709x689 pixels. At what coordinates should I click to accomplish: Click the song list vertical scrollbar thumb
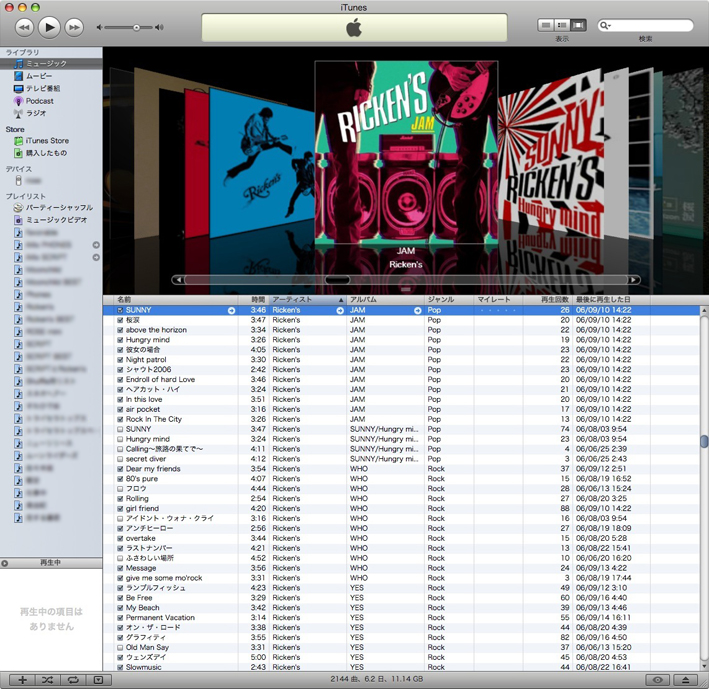pyautogui.click(x=704, y=441)
